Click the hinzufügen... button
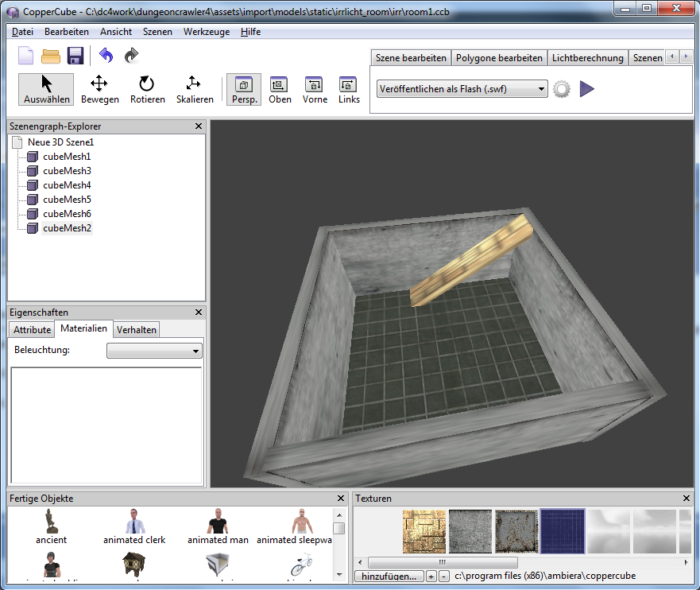The image size is (700, 590). pyautogui.click(x=388, y=576)
